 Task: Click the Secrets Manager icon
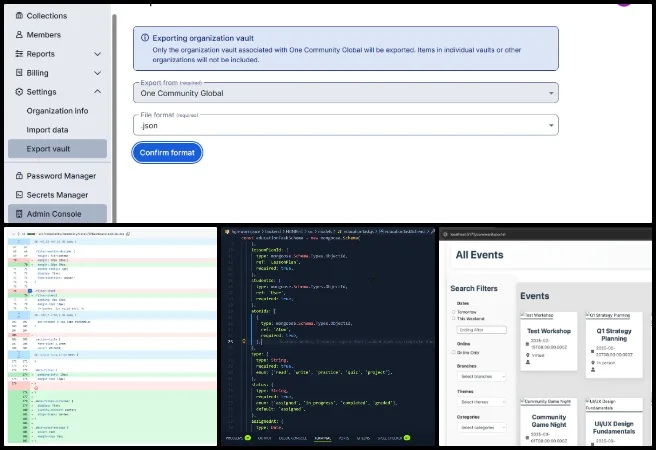coord(19,194)
